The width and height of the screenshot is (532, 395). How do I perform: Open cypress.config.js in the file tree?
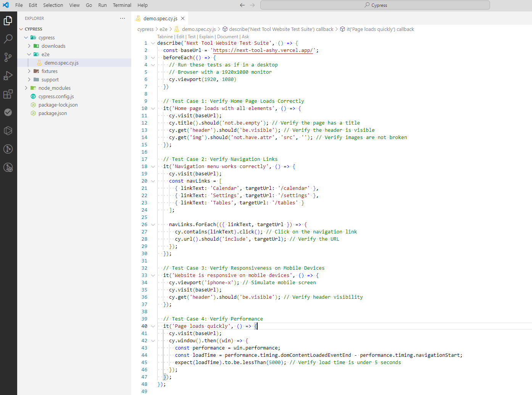(x=56, y=96)
